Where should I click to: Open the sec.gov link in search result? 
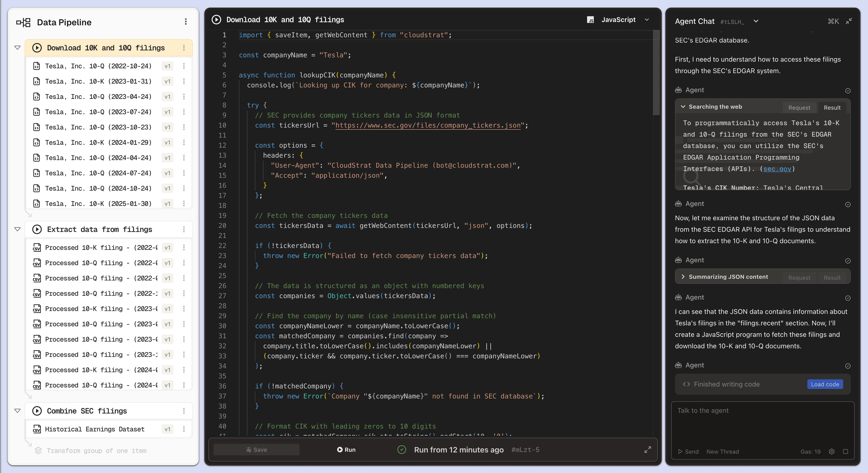[777, 169]
